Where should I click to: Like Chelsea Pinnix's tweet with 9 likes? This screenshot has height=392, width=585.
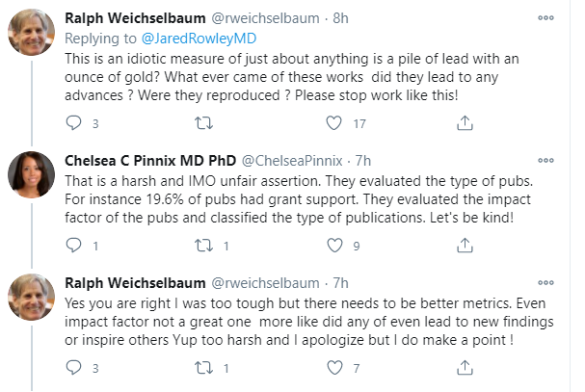pos(333,246)
